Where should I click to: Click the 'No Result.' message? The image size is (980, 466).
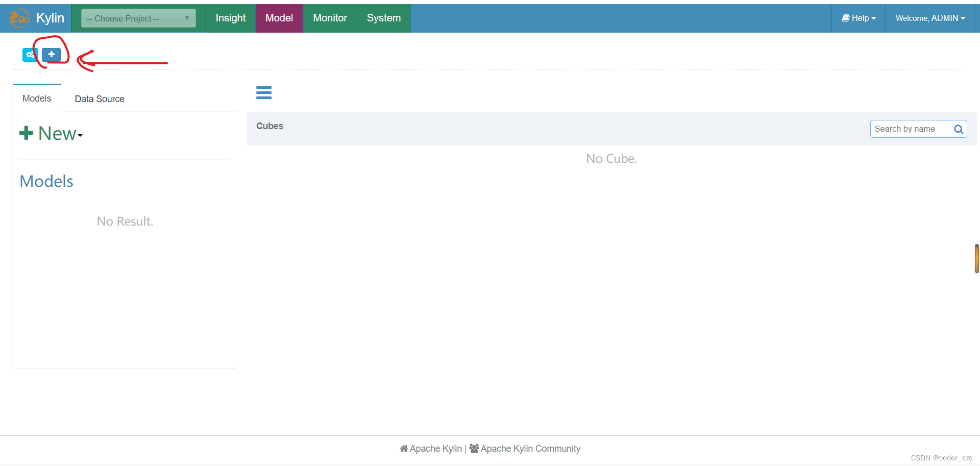coord(125,222)
